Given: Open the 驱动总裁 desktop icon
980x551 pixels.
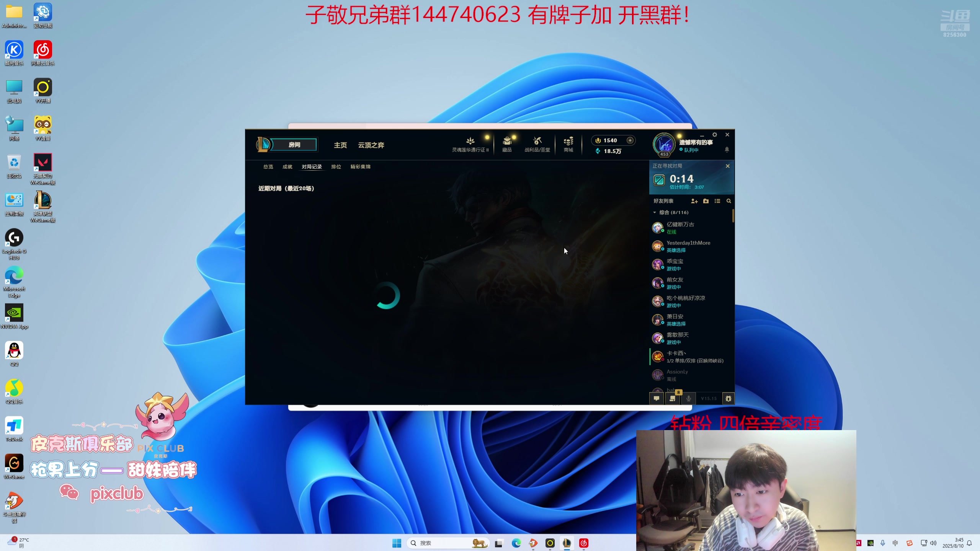Looking at the screenshot, I should 43,16.
